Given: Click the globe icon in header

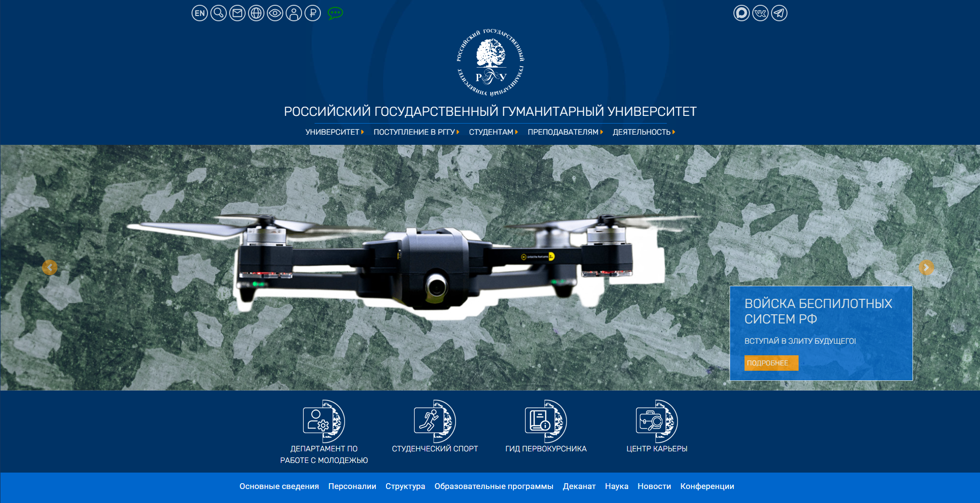Looking at the screenshot, I should [x=256, y=13].
